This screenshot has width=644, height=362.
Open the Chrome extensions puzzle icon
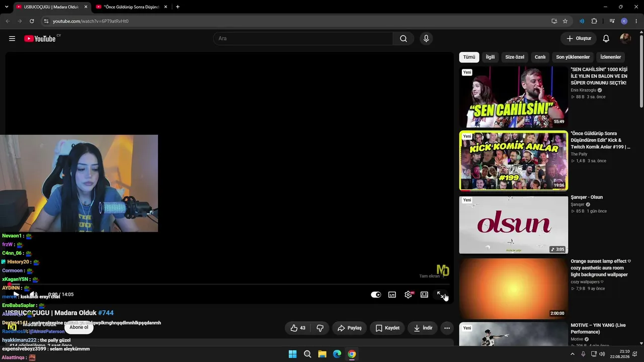point(594,21)
